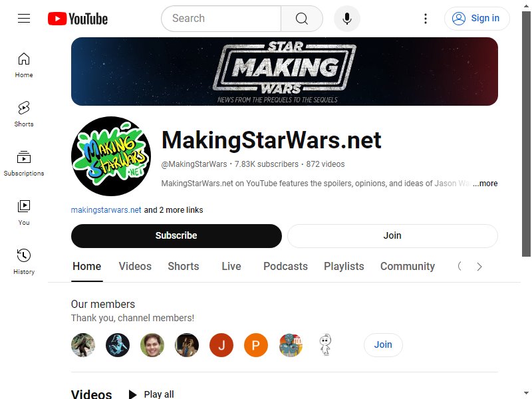Click the Sign in button
The image size is (532, 399).
click(477, 19)
